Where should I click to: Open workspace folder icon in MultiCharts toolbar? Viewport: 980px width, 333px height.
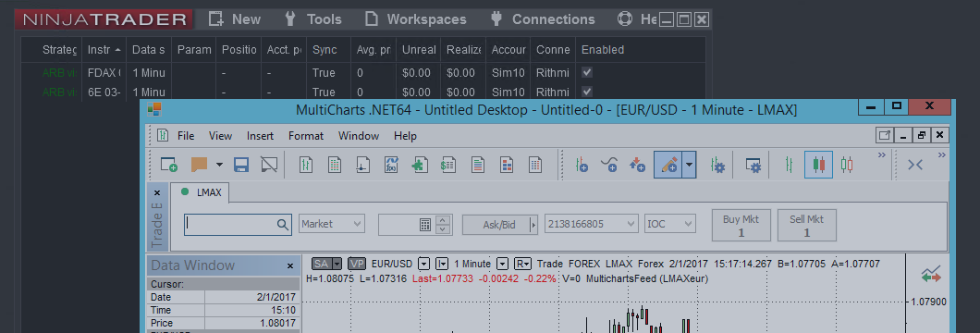point(199,165)
